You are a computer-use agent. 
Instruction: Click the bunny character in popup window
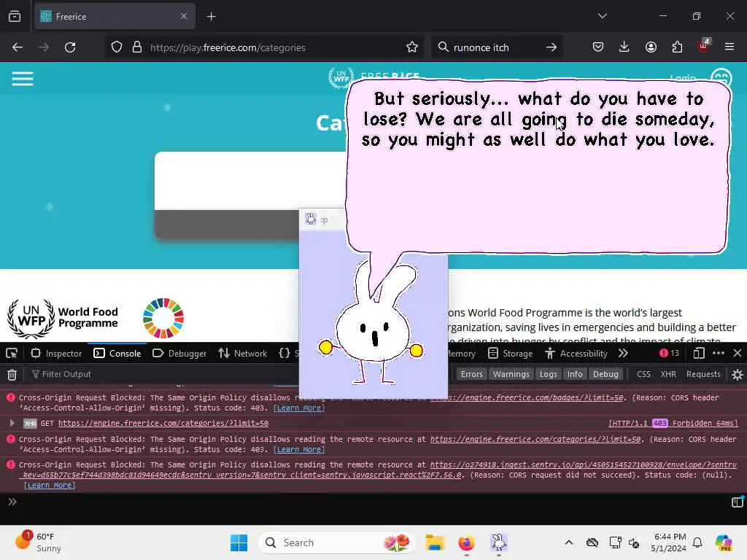(373, 324)
